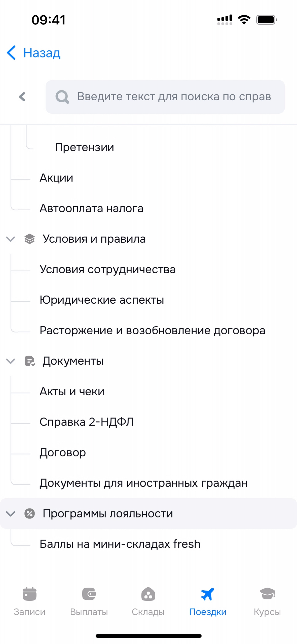Go back with the Назад button
The image size is (297, 644).
[34, 53]
